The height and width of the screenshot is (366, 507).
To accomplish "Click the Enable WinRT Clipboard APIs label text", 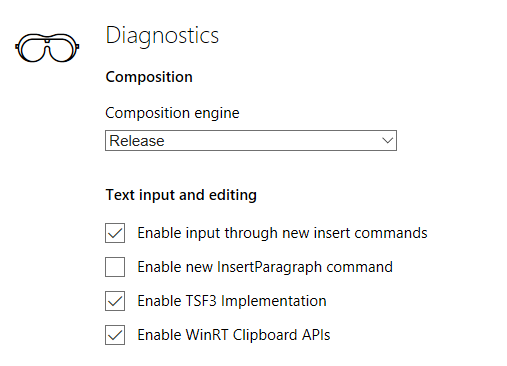I will [x=234, y=335].
